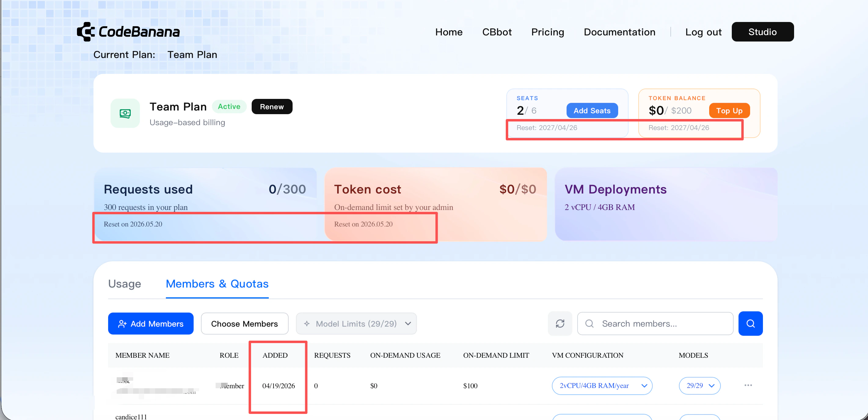This screenshot has height=420, width=868.
Task: Click the ON-DEMAND LIMIT column header
Action: click(496, 355)
